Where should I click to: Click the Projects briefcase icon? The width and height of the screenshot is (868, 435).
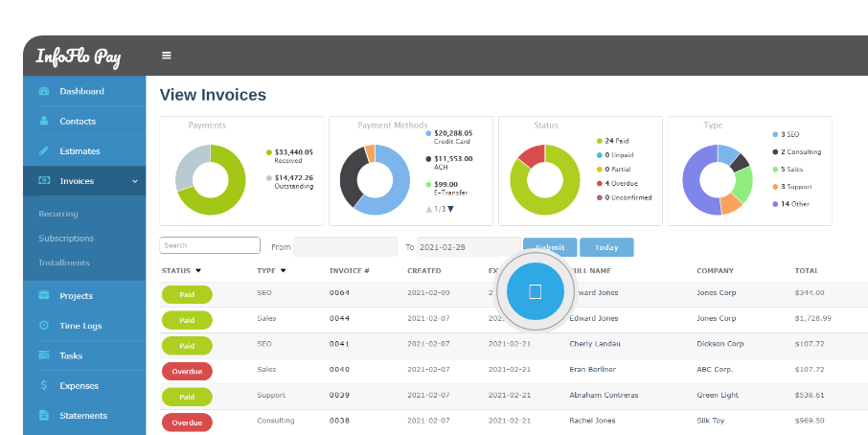click(44, 296)
